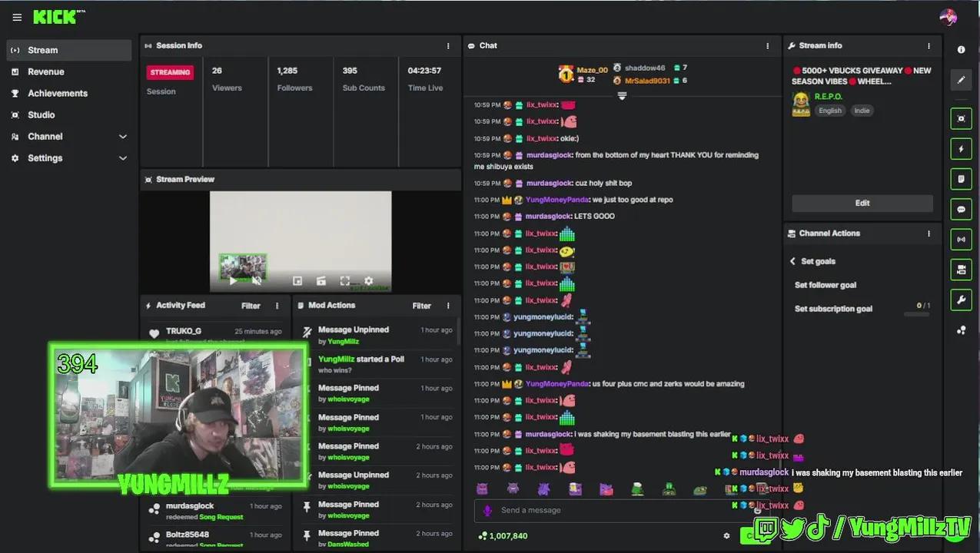Click the 1,007,840 channel points balance

(x=503, y=536)
